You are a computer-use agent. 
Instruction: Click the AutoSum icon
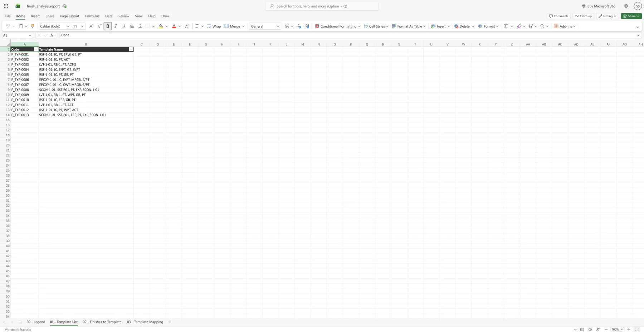(506, 26)
